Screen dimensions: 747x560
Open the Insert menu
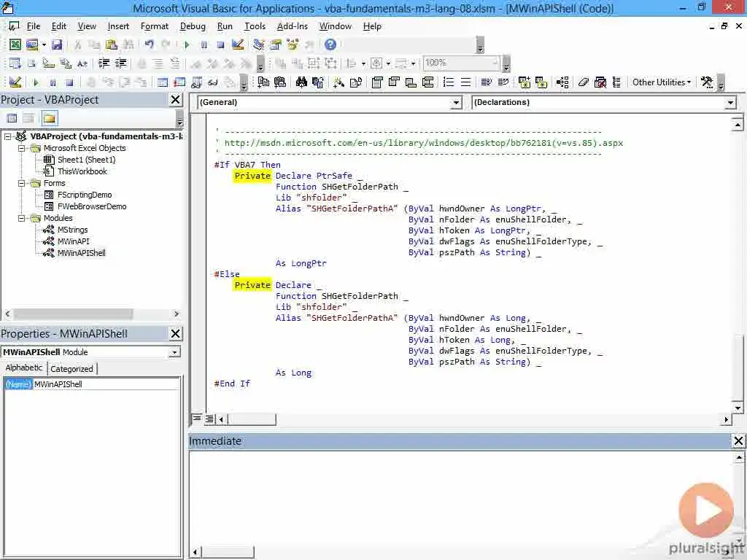pos(118,26)
